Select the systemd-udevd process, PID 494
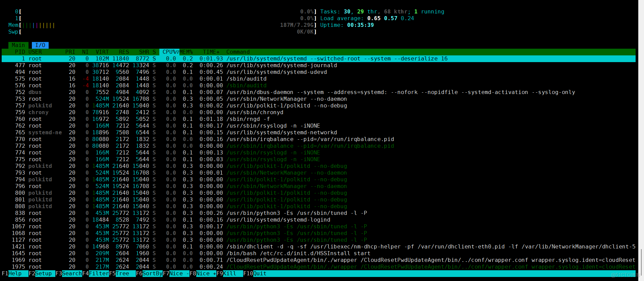 coord(319,72)
